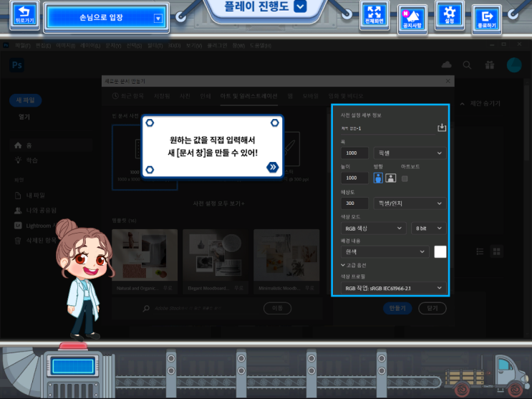
Task: Click the 뒤로가기 back button
Action: tap(24, 15)
